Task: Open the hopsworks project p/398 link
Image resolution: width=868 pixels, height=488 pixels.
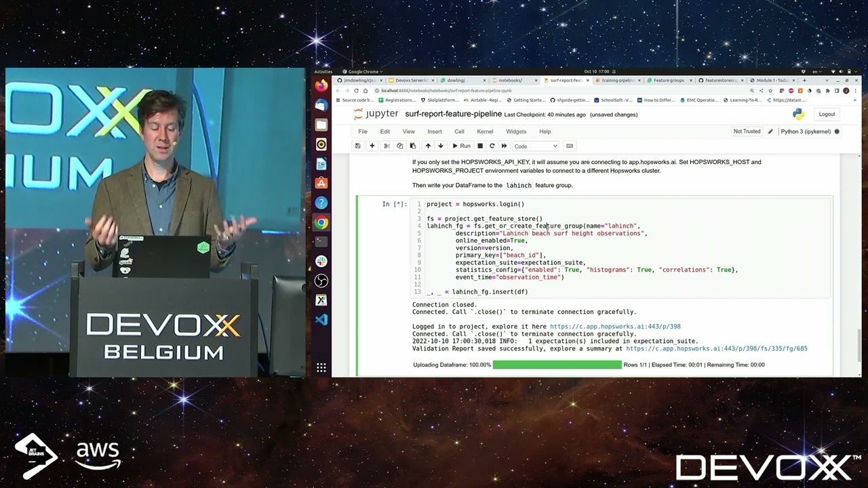Action: click(615, 327)
